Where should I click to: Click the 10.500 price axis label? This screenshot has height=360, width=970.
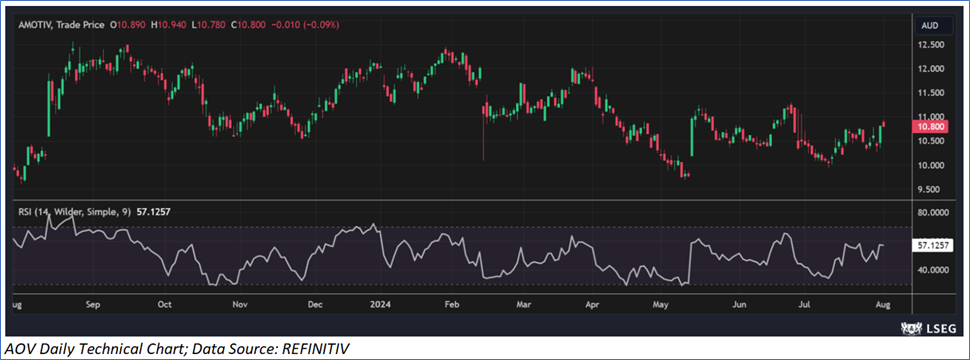point(930,140)
